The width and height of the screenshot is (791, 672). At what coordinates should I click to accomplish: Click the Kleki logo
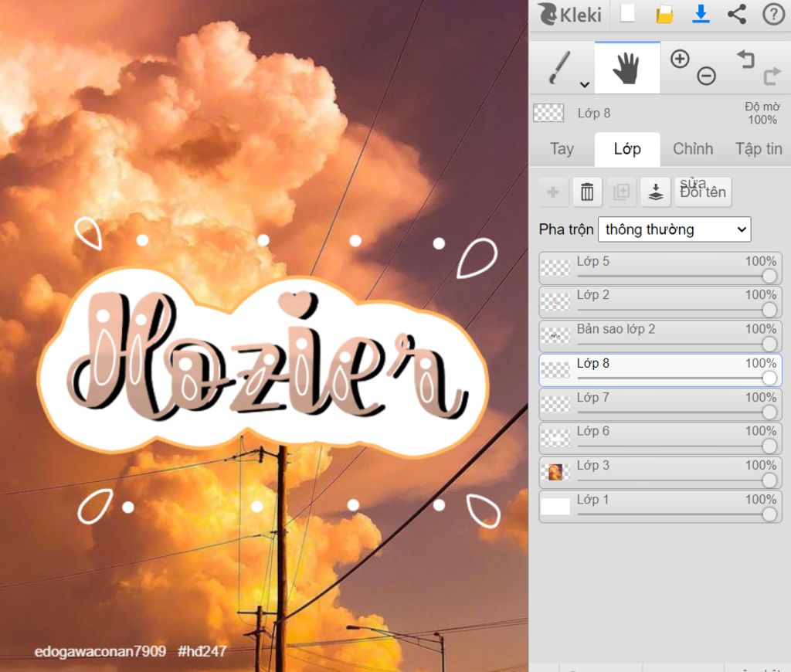pyautogui.click(x=570, y=14)
